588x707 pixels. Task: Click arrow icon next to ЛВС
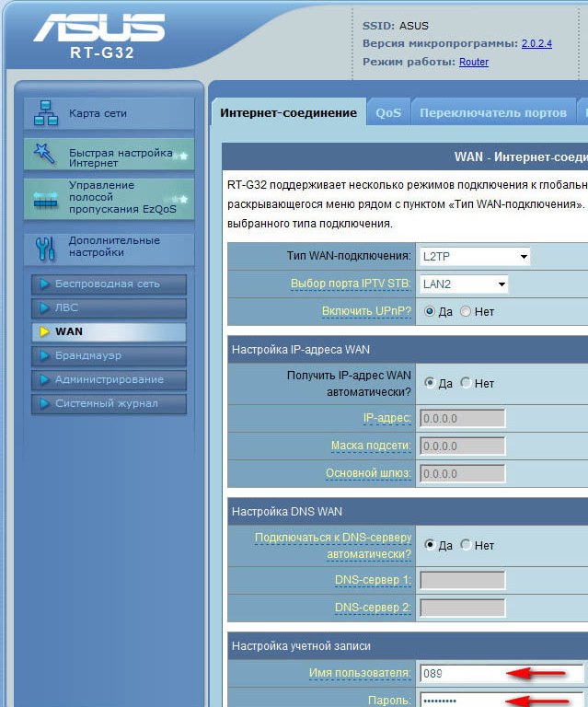(44, 307)
